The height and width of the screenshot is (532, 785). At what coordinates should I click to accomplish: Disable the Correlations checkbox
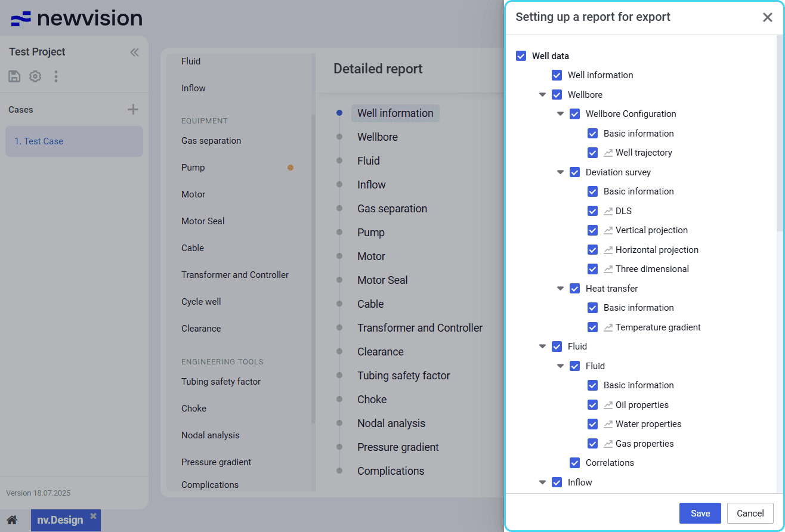(574, 463)
